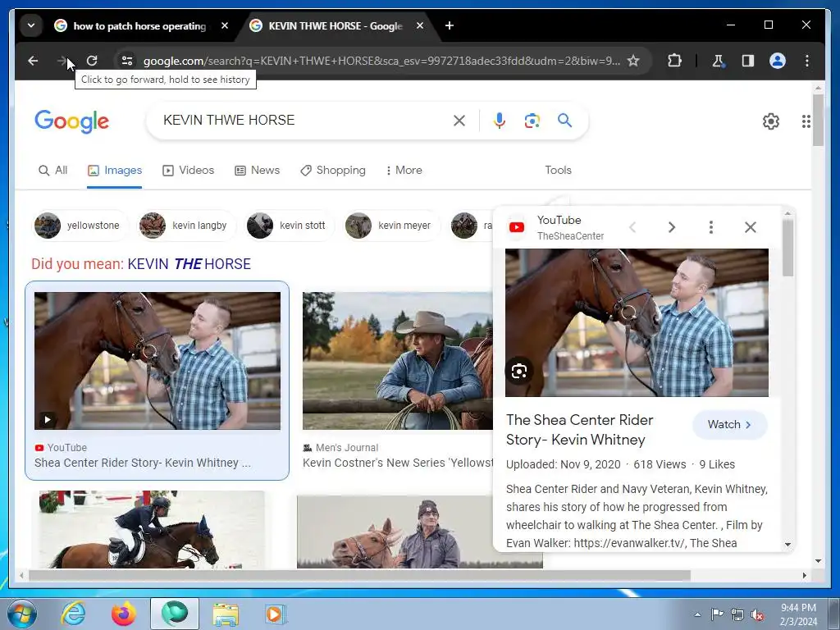
Task: Select the Images tab
Action: [115, 171]
